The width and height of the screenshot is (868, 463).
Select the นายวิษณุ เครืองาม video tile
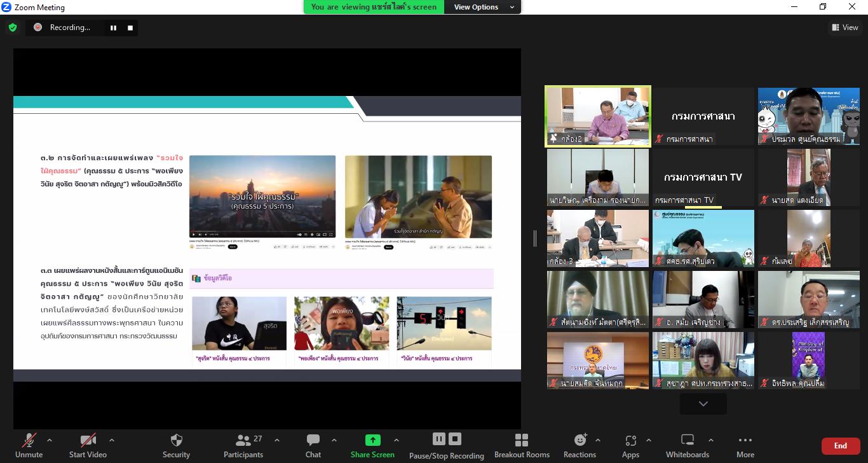click(598, 177)
